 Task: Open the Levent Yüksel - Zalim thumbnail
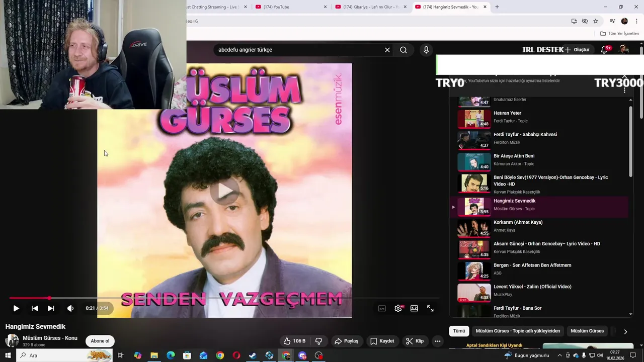473,293
